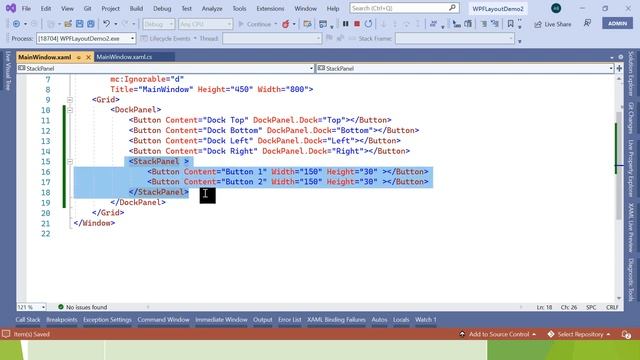640x360 pixels.
Task: Collapse the Grid element on line 9
Action: (70, 100)
